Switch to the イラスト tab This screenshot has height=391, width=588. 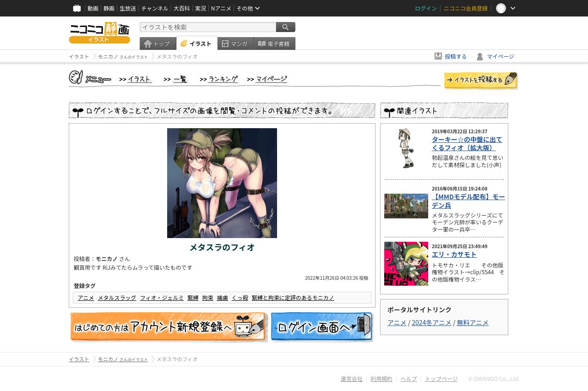(197, 43)
